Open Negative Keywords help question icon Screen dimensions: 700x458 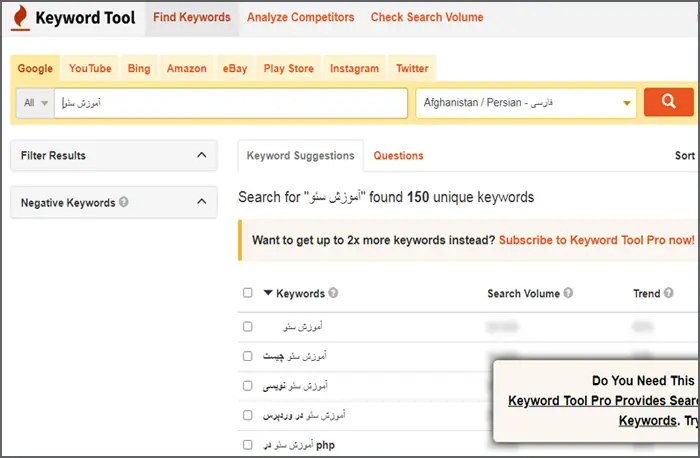(x=124, y=202)
